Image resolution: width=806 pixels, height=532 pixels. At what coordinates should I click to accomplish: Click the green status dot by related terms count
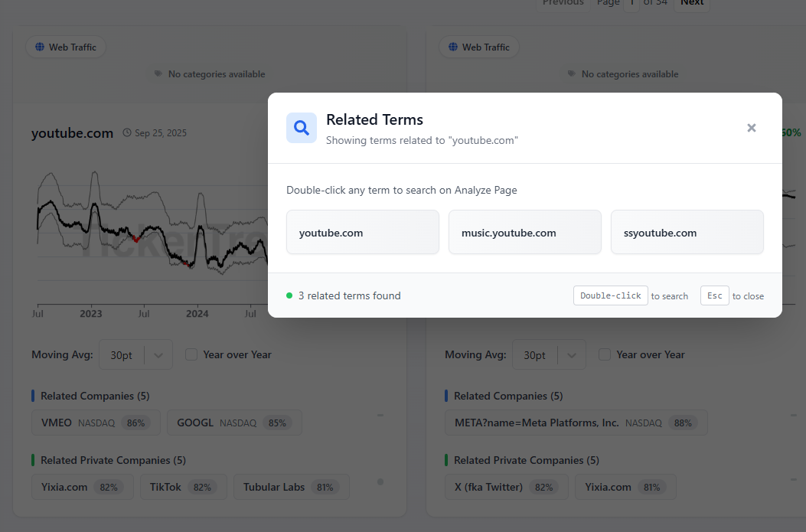click(x=289, y=295)
